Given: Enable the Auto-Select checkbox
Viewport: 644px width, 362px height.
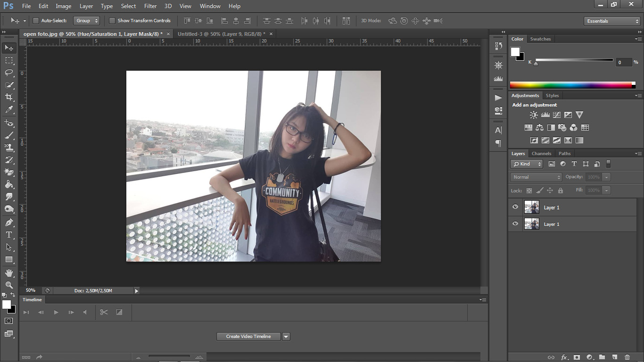Looking at the screenshot, I should (36, 21).
